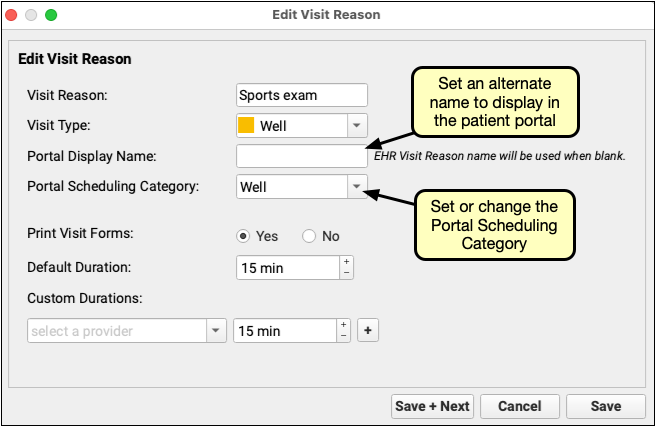The image size is (655, 426).
Task: Click the Save button
Action: coord(606,406)
